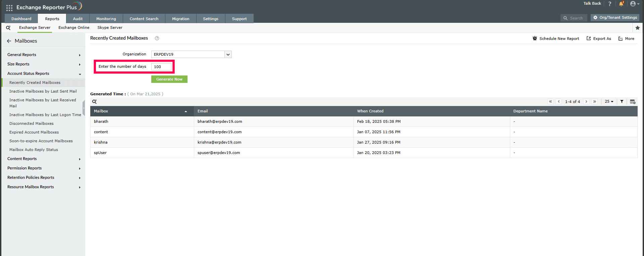
Task: Sort by Email column header
Action: (x=203, y=111)
